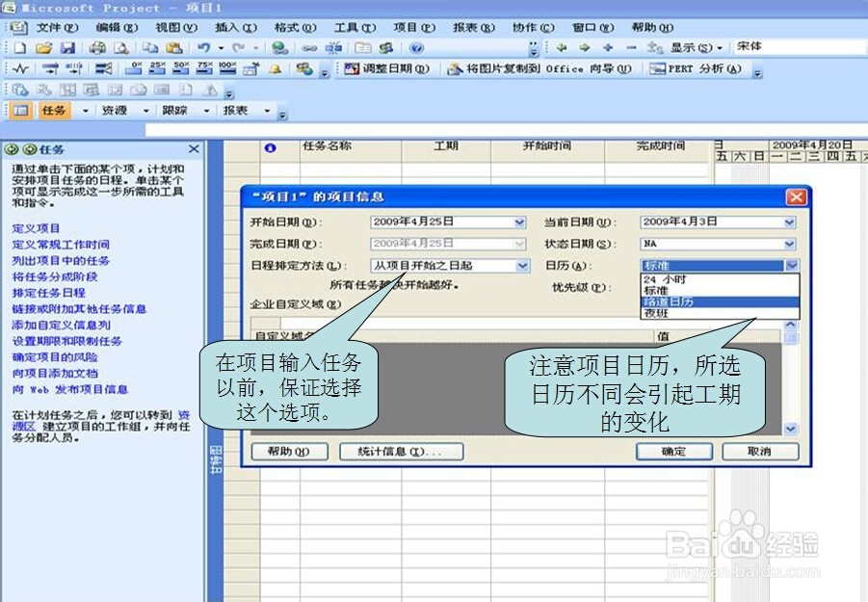
Task: Toggle the Project Guide pane icon
Action: [x=20, y=111]
